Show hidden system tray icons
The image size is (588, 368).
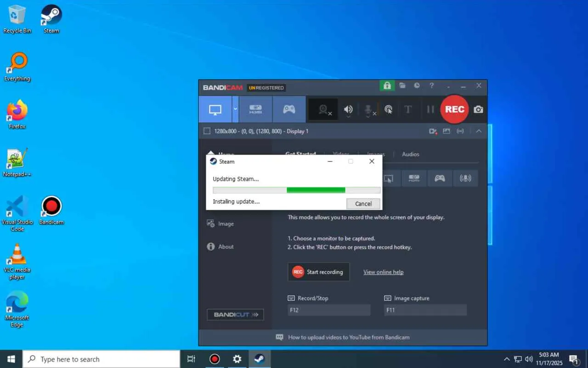(507, 359)
